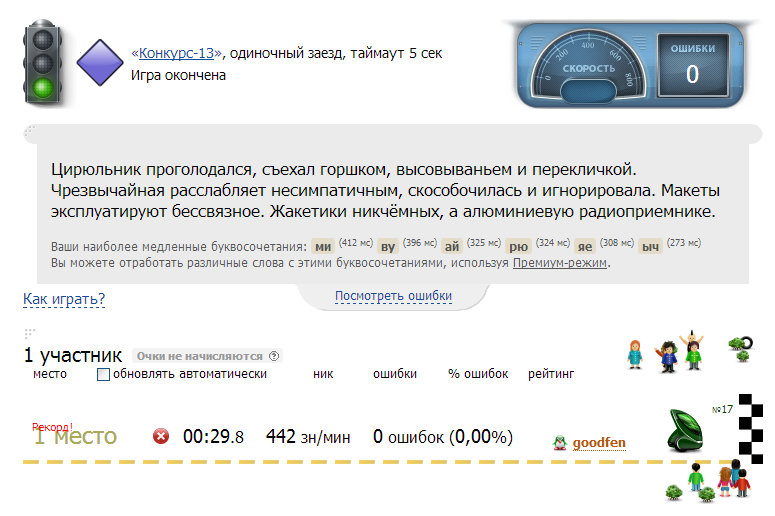Viewport: 775px width, 516px height.
Task: Enable 'обновлять автоматически' checkbox
Action: coord(103,374)
